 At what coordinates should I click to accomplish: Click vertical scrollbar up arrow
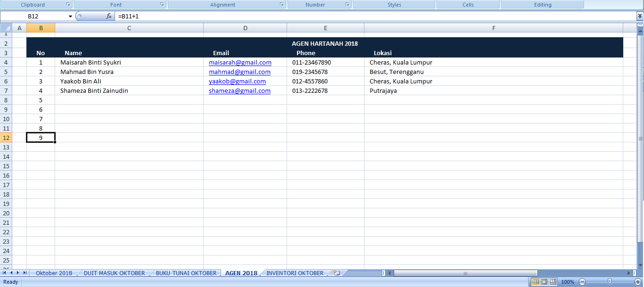point(640,31)
